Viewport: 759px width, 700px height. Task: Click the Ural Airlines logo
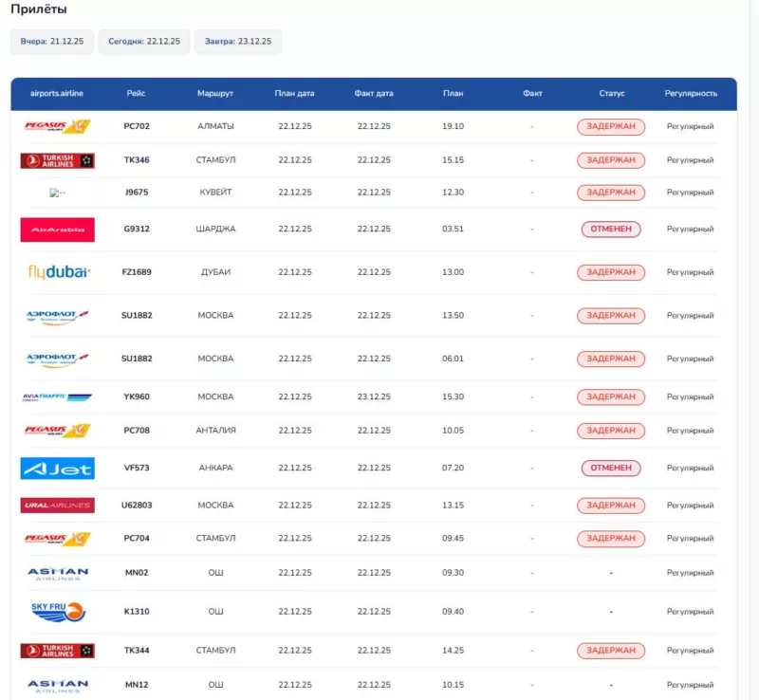57,506
